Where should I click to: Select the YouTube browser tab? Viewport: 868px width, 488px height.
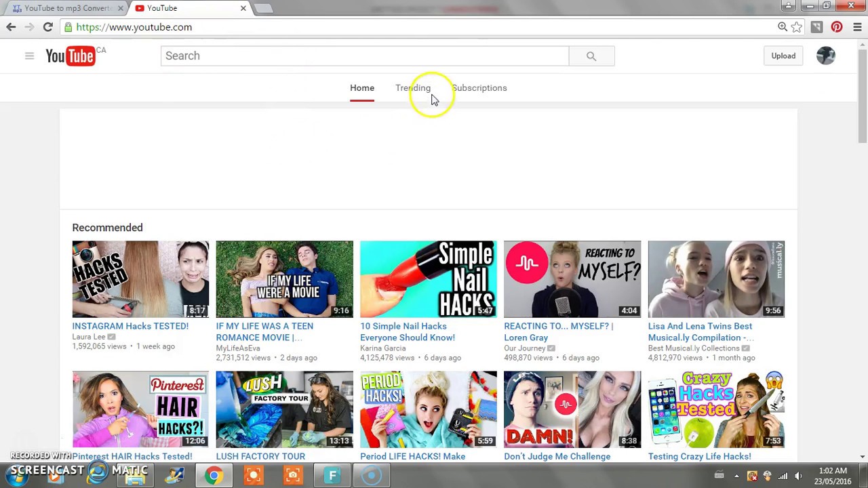191,8
